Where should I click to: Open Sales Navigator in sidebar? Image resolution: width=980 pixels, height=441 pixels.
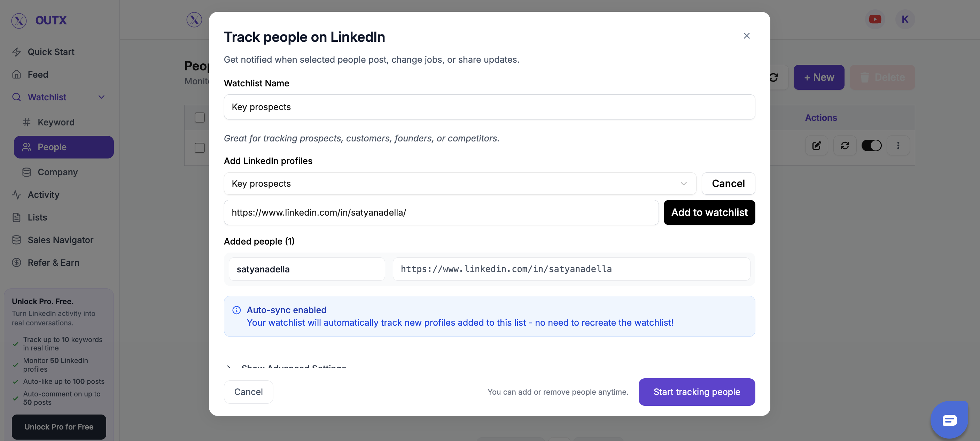(x=60, y=240)
